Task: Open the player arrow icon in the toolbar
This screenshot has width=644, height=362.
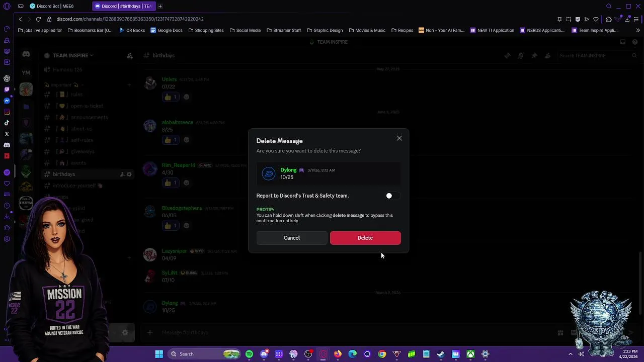Action: (x=587, y=19)
